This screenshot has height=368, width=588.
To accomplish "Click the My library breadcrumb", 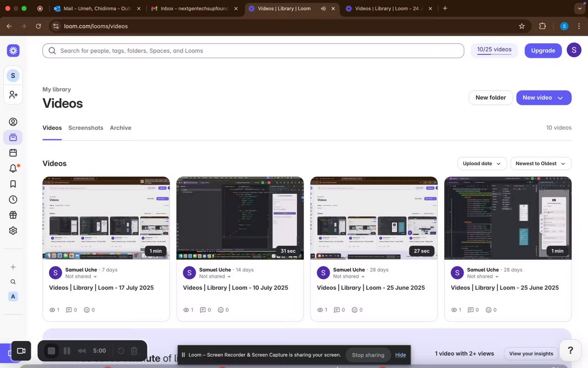I will pos(57,89).
